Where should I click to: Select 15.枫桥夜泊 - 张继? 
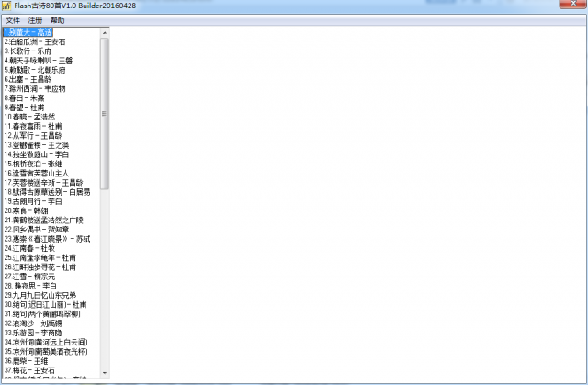33,164
